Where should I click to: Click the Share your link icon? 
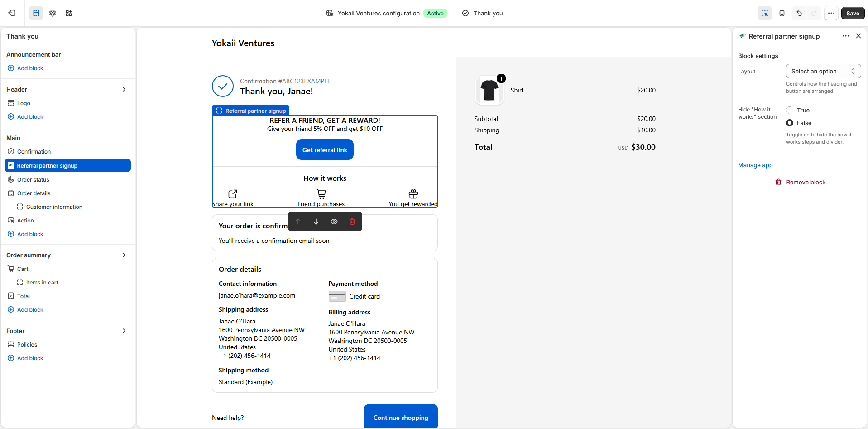(x=233, y=194)
